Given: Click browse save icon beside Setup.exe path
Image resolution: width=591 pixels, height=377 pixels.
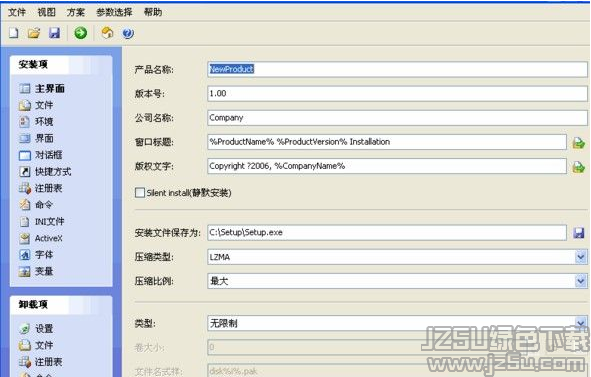Looking at the screenshot, I should [579, 233].
